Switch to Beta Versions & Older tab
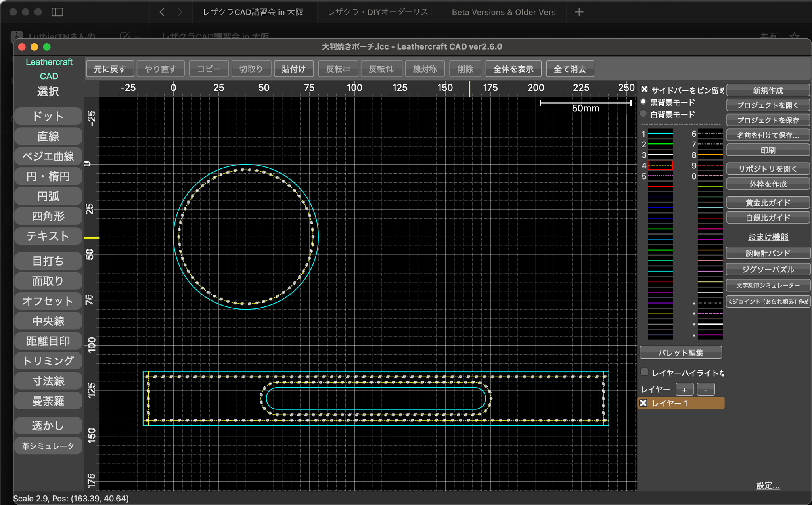 pos(503,12)
